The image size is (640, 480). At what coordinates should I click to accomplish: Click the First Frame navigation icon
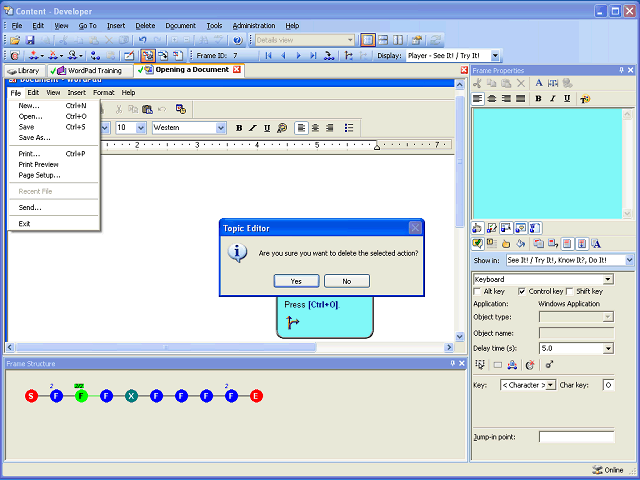pyautogui.click(x=268, y=56)
